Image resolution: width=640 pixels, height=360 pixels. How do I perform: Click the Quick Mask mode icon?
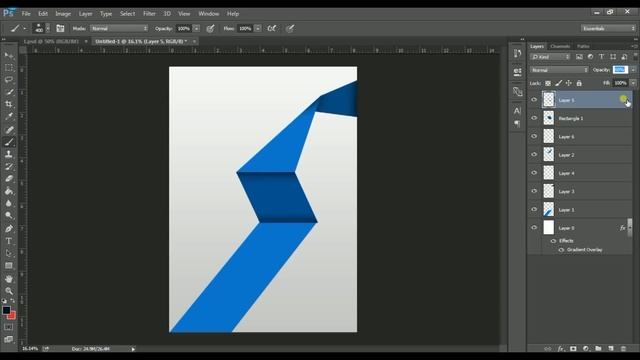(x=8, y=327)
